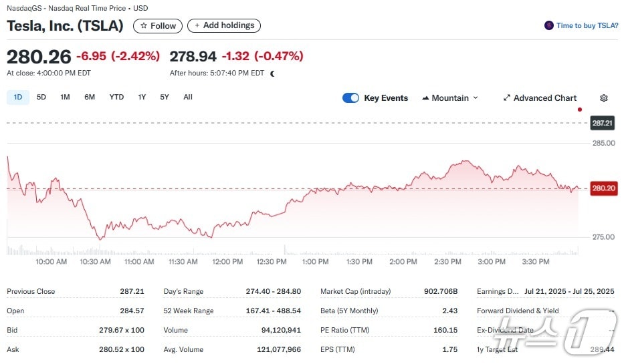
Task: Click the 280.20 current price marker
Action: (x=603, y=188)
